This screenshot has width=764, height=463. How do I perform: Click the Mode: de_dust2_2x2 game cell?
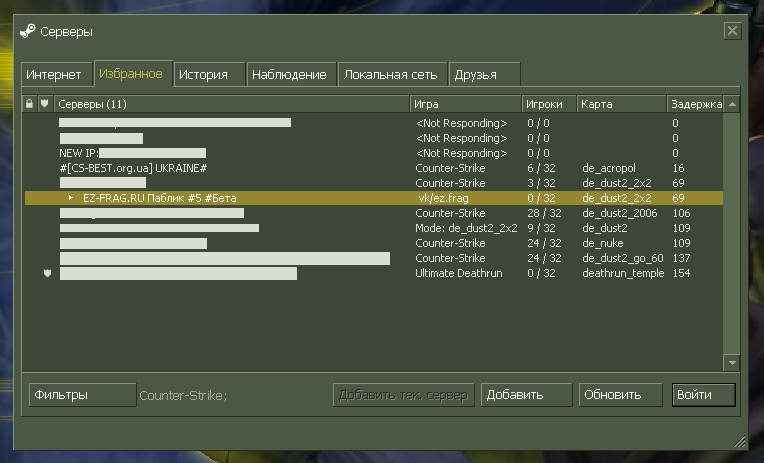pyautogui.click(x=466, y=228)
